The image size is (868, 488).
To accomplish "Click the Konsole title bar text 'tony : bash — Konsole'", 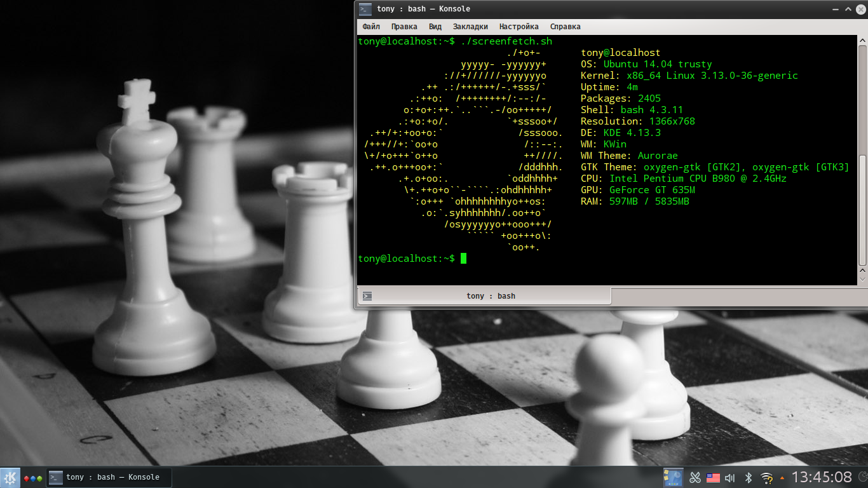I will [423, 9].
